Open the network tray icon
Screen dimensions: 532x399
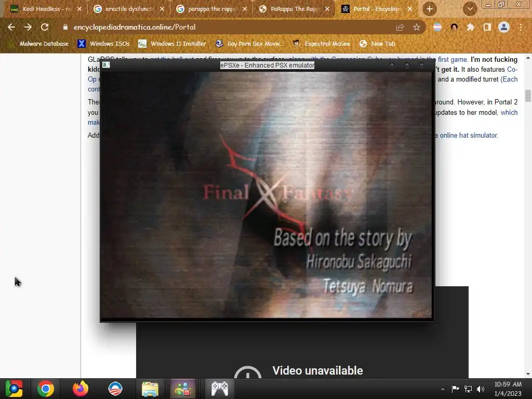tap(468, 389)
